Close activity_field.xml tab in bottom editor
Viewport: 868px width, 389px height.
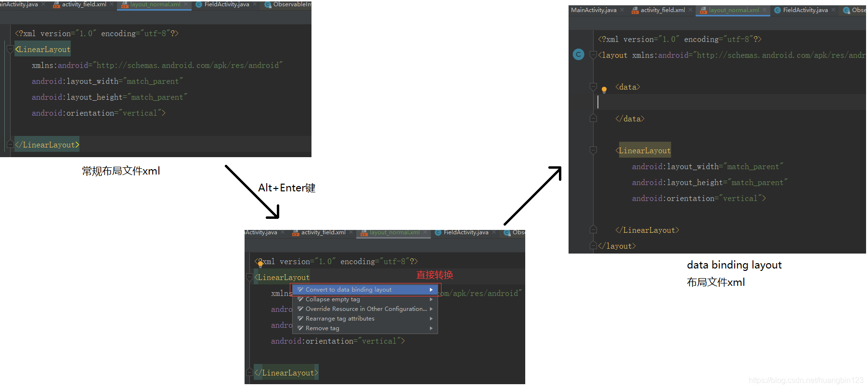(352, 232)
